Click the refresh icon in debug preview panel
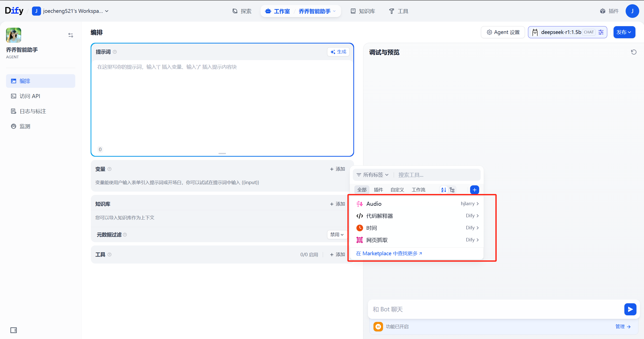 pos(633,52)
